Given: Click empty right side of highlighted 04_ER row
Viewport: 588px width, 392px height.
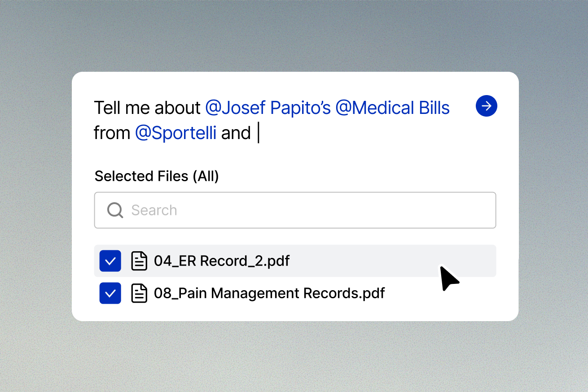Looking at the screenshot, I should [382, 261].
